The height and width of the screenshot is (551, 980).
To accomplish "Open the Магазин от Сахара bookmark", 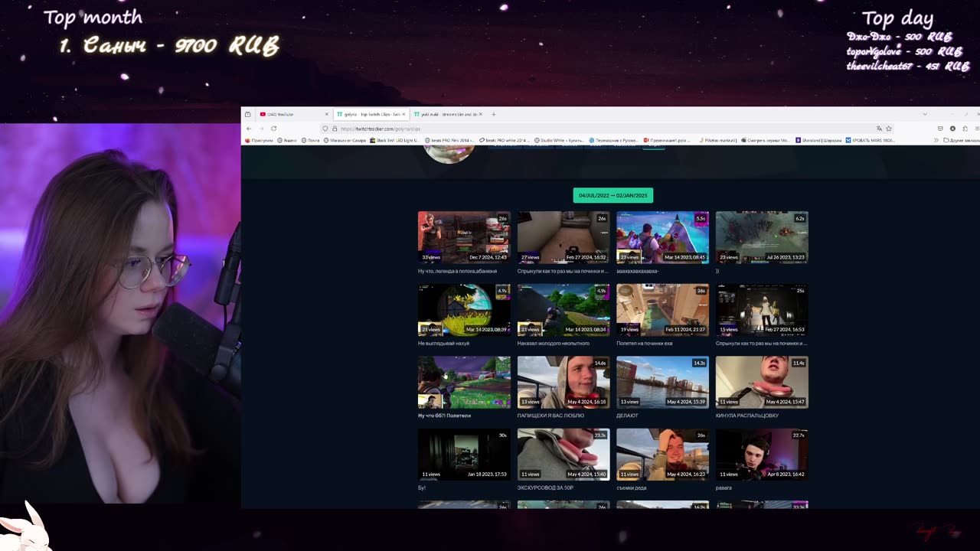I will 345,140.
